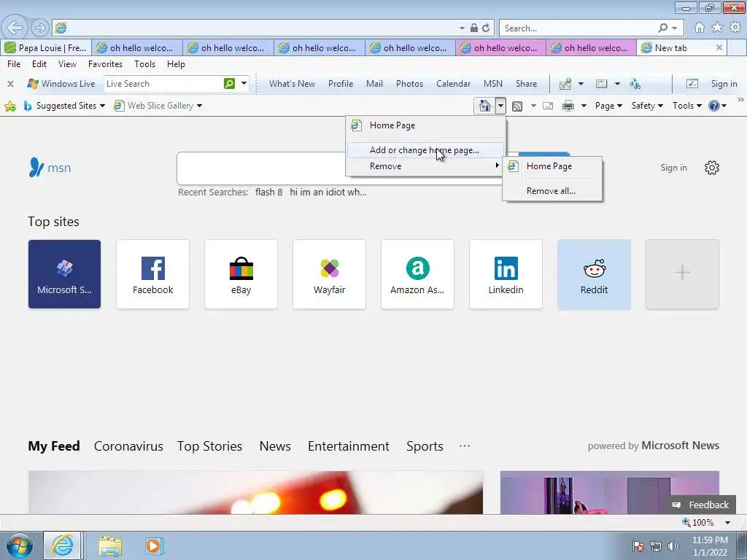
Task: Open the LinkedIn top site tile
Action: [x=506, y=274]
